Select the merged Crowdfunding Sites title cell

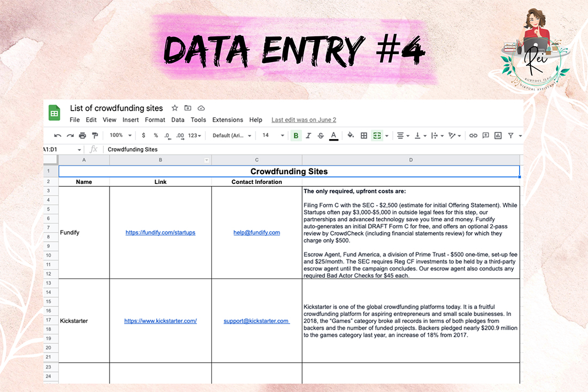(289, 172)
